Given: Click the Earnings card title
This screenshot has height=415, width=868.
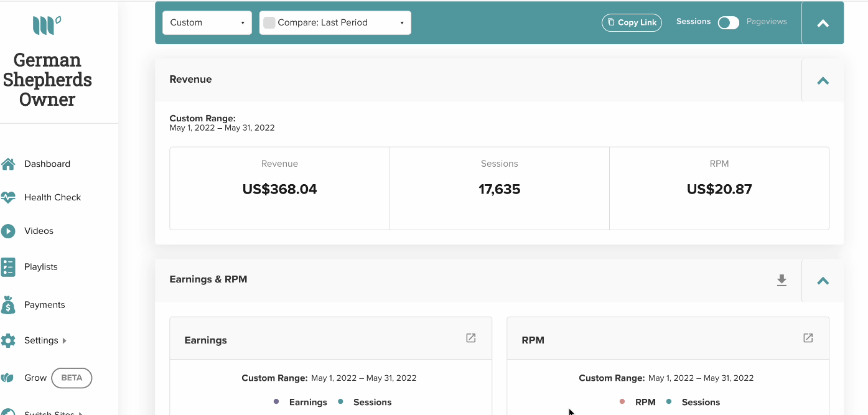Looking at the screenshot, I should (x=205, y=340).
